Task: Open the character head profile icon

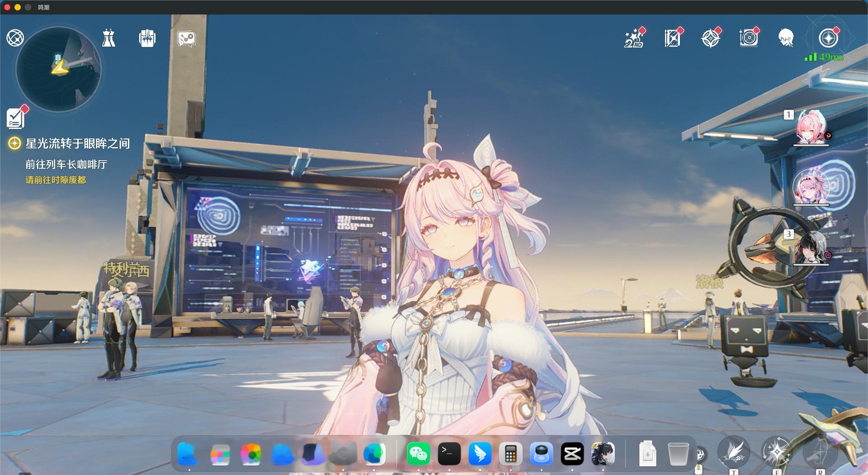Action: [x=786, y=38]
